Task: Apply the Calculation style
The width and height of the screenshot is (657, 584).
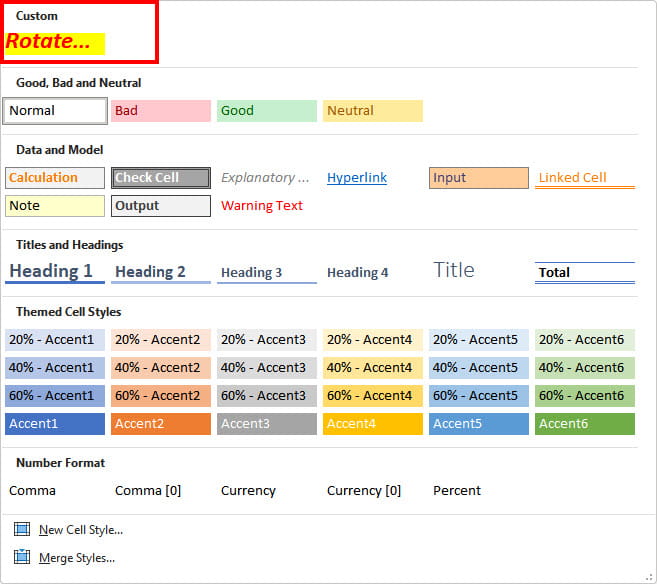Action: [55, 178]
